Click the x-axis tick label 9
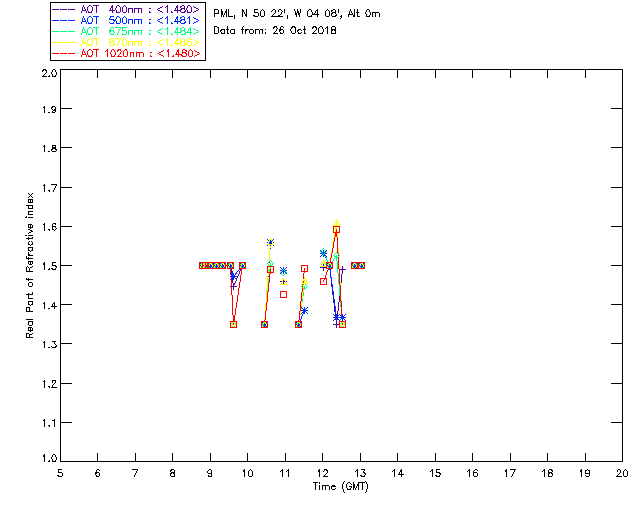Screen dimensions: 640x512 [x=210, y=473]
